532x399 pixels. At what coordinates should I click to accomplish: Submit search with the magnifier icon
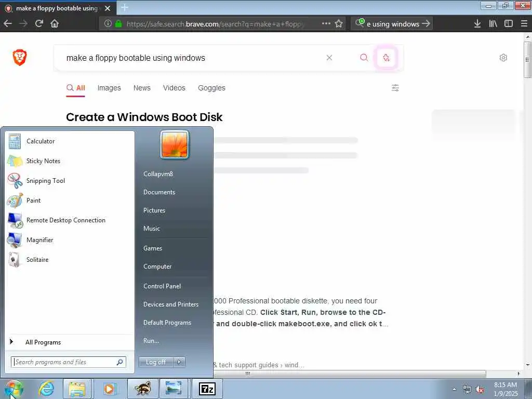coord(364,57)
